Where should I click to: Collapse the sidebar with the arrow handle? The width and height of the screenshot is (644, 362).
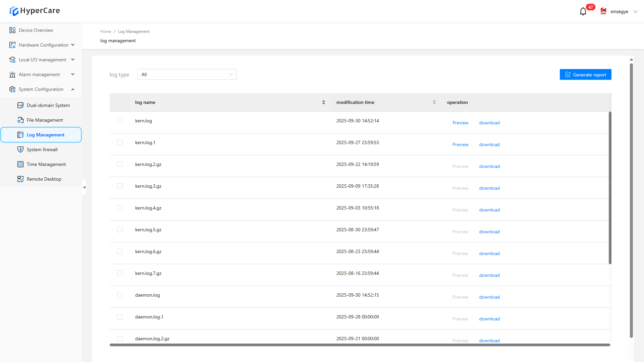click(84, 187)
